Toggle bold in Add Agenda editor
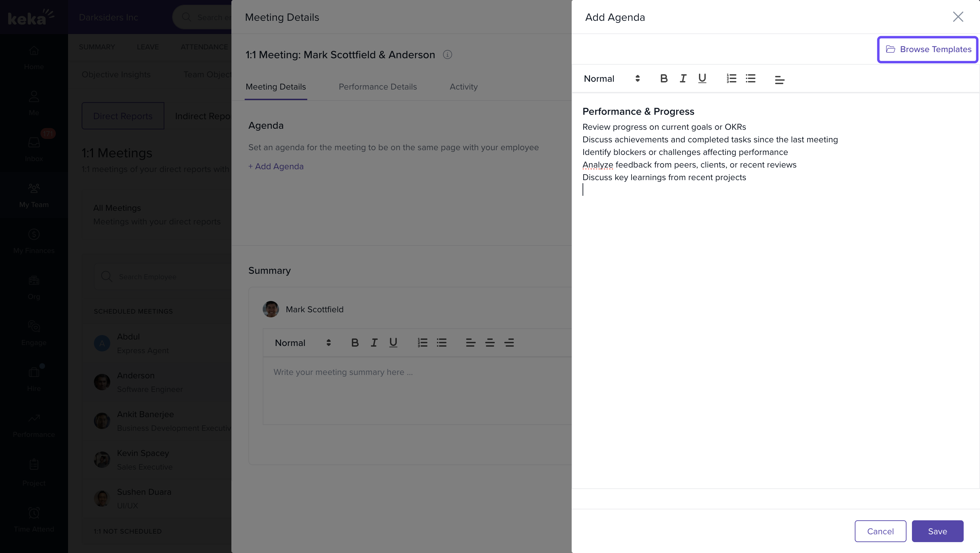This screenshot has height=553, width=980. click(x=664, y=78)
